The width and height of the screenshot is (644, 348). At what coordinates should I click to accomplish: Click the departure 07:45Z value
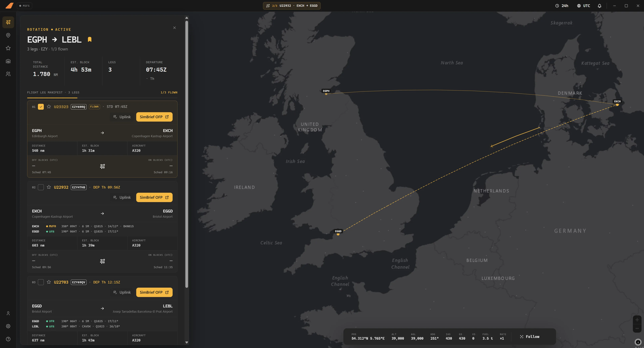click(x=156, y=70)
